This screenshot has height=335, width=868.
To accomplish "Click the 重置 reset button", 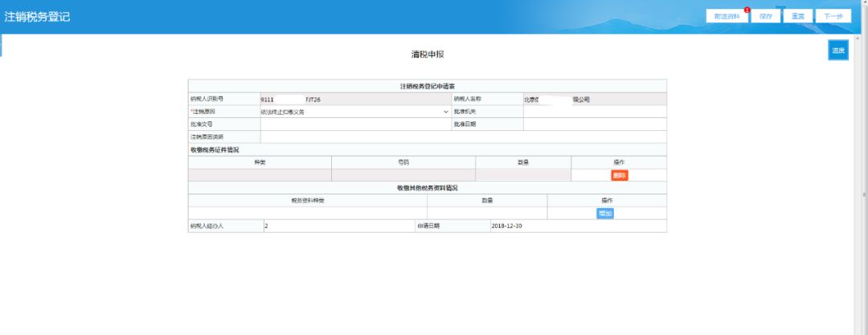I will click(798, 16).
